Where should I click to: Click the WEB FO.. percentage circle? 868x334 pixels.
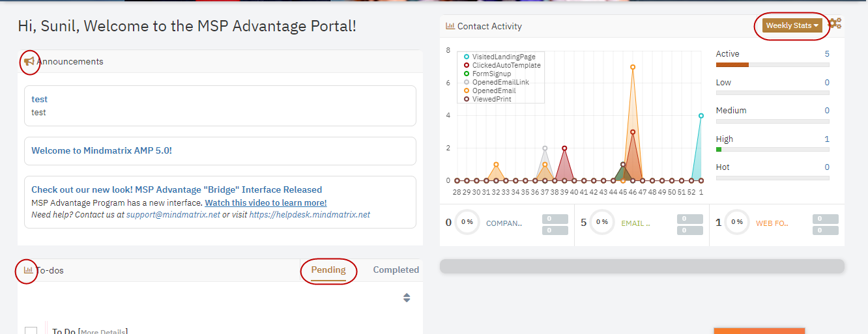point(736,222)
